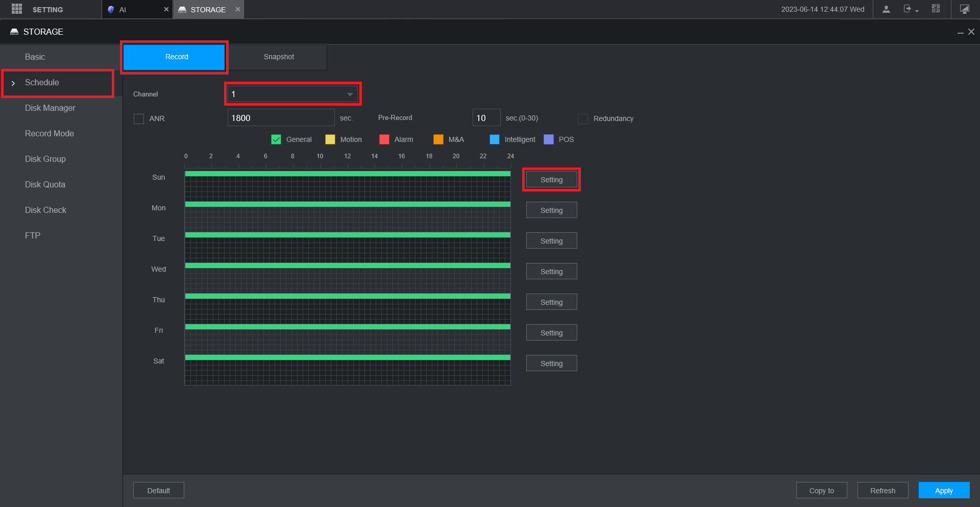The image size is (980, 507).
Task: Toggle the Redundancy checkbox
Action: coord(583,118)
